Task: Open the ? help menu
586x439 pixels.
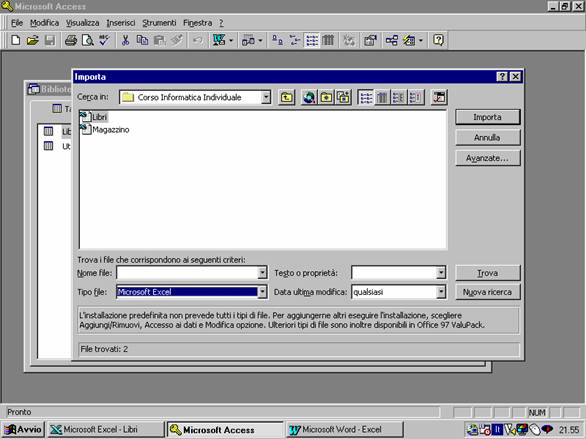Action: click(x=221, y=23)
